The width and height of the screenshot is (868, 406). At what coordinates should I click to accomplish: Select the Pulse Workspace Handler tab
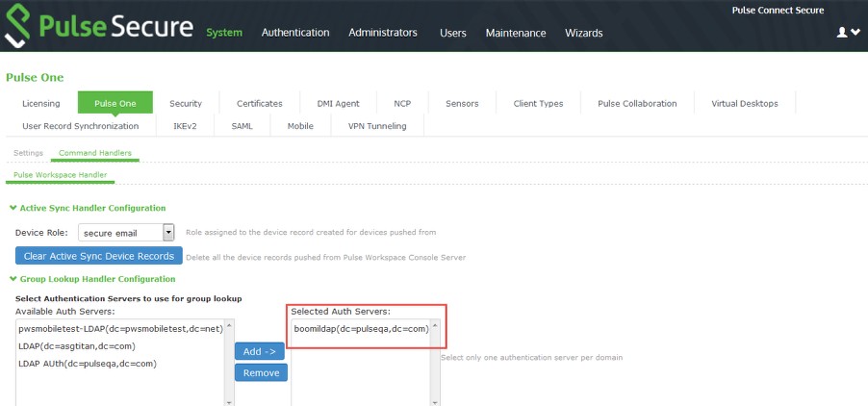61,175
